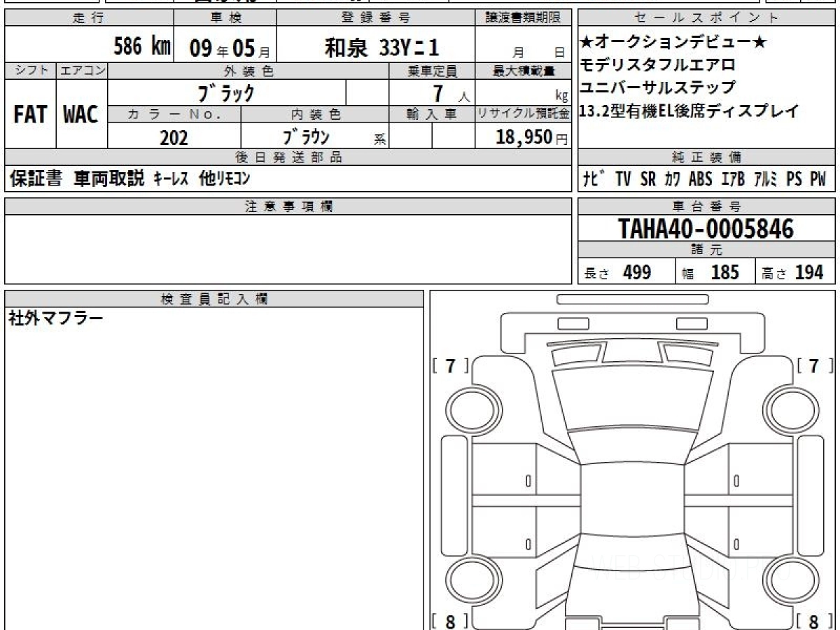Click registration number 和泉 33Y=1

pos(381,48)
